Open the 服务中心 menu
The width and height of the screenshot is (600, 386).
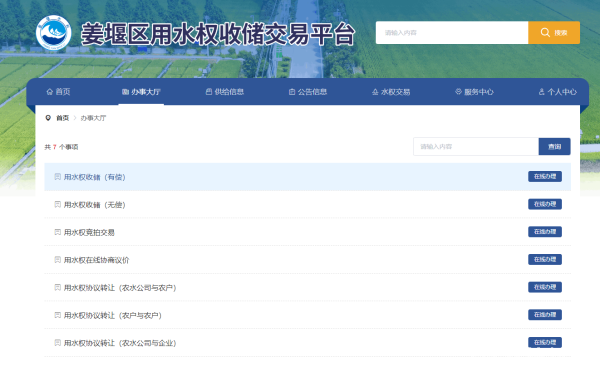pos(474,92)
